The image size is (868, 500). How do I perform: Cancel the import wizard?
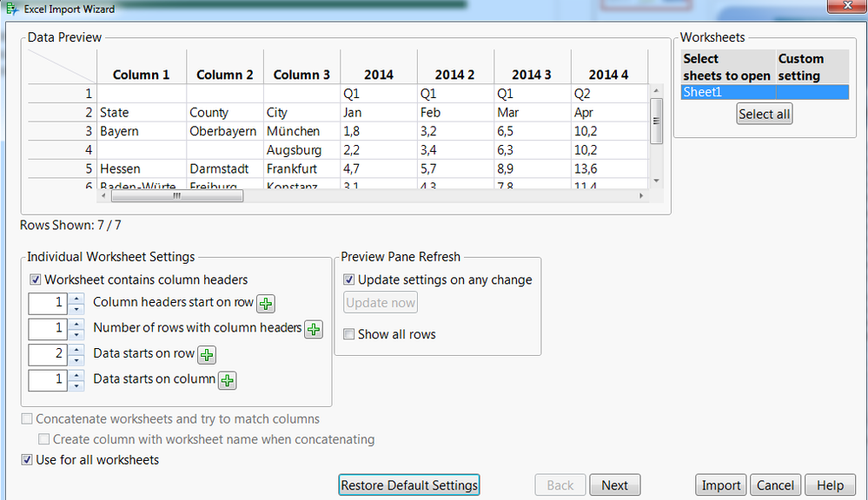pyautogui.click(x=776, y=485)
